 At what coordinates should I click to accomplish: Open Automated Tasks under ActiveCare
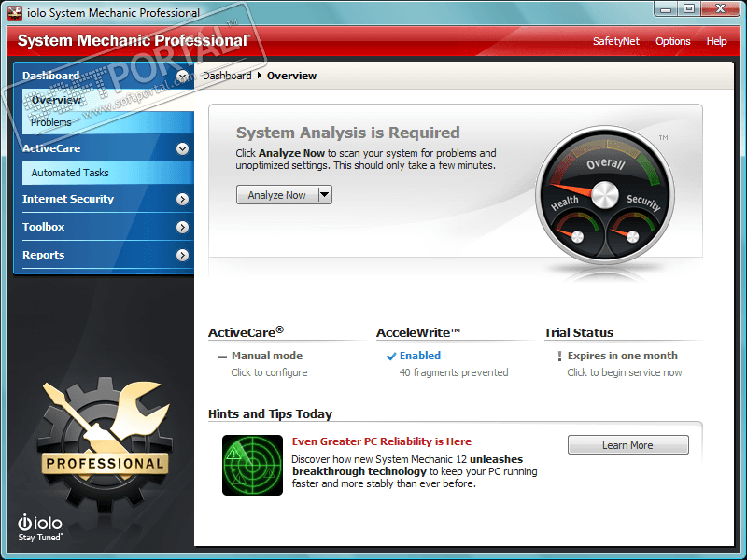coord(107,173)
